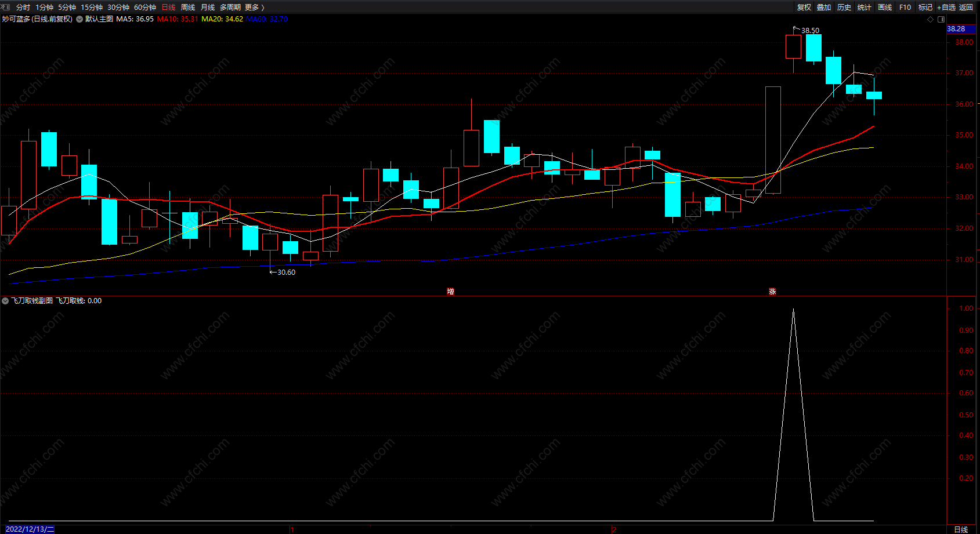
Task: Open F10 company information
Action: tap(905, 7)
